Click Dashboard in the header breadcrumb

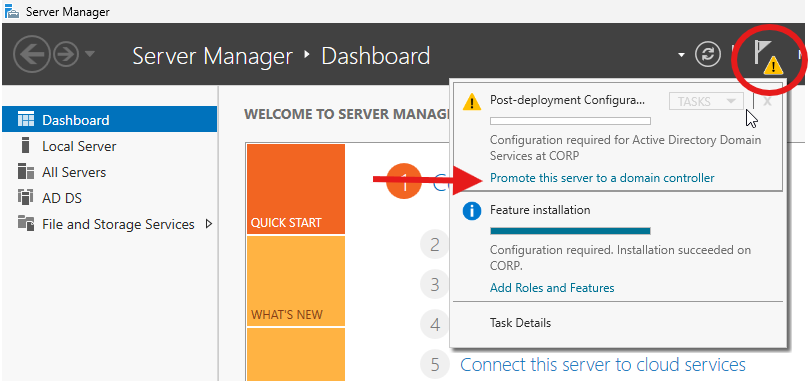point(376,56)
